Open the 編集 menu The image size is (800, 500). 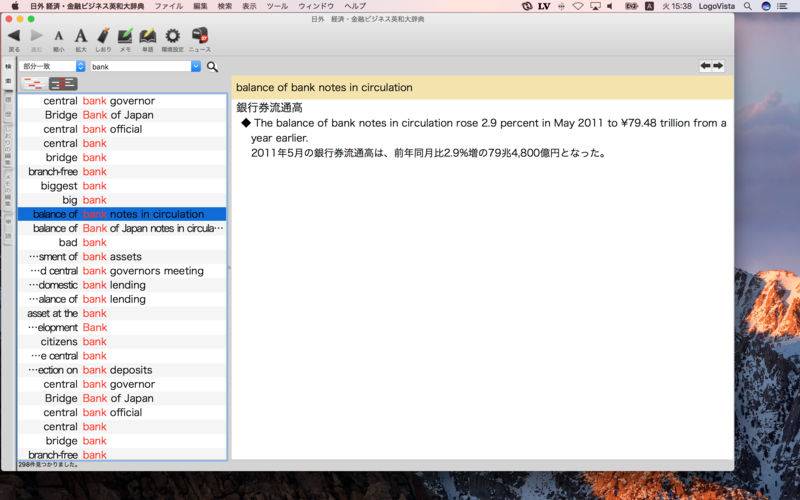tap(201, 6)
